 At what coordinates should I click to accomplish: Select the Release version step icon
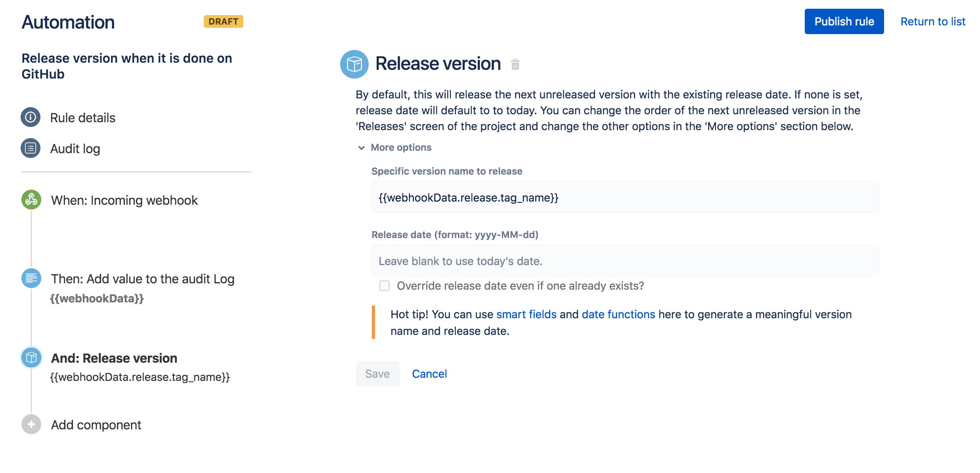tap(31, 358)
